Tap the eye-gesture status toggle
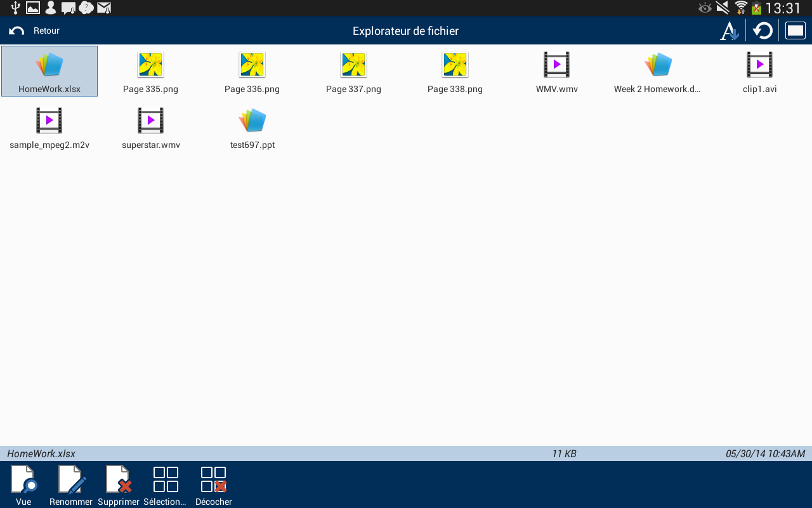The height and width of the screenshot is (508, 812). pyautogui.click(x=704, y=8)
